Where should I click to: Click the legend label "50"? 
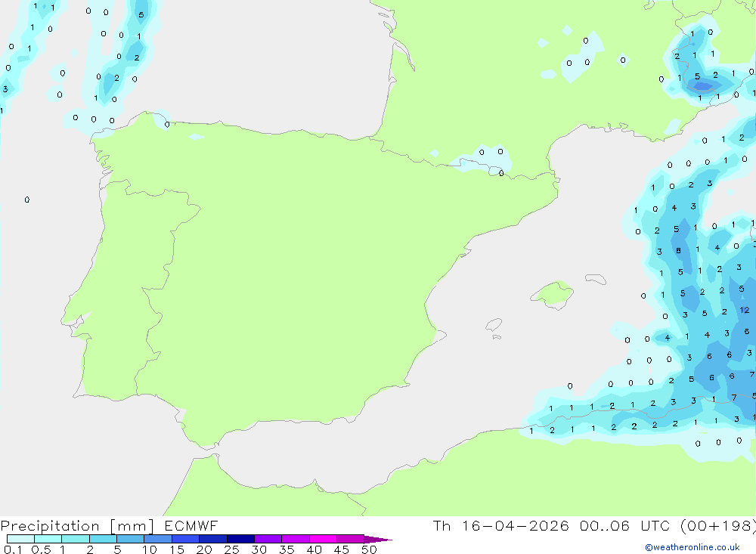(369, 549)
